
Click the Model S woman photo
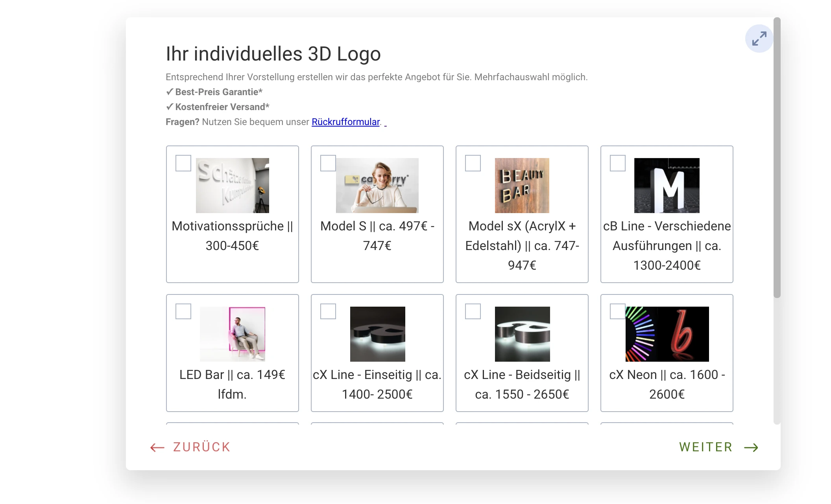pos(377,185)
